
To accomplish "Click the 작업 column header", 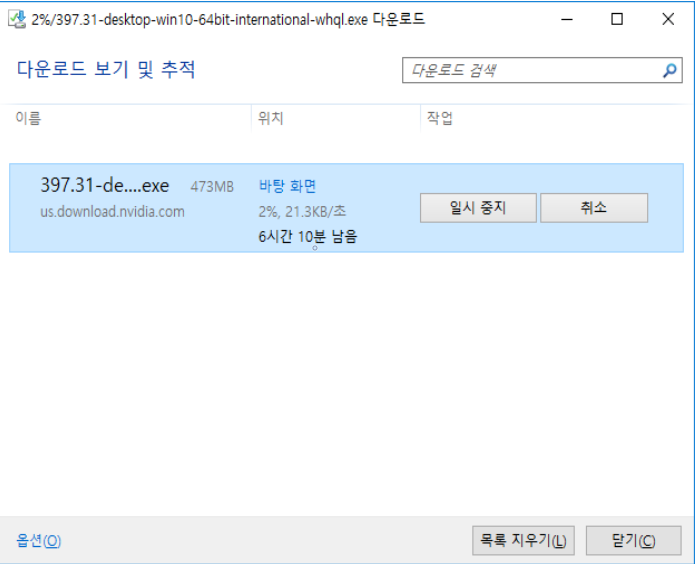I will [439, 118].
